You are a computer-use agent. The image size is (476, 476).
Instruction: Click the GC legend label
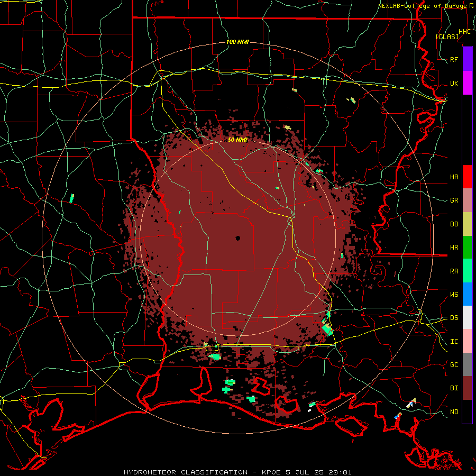(454, 364)
